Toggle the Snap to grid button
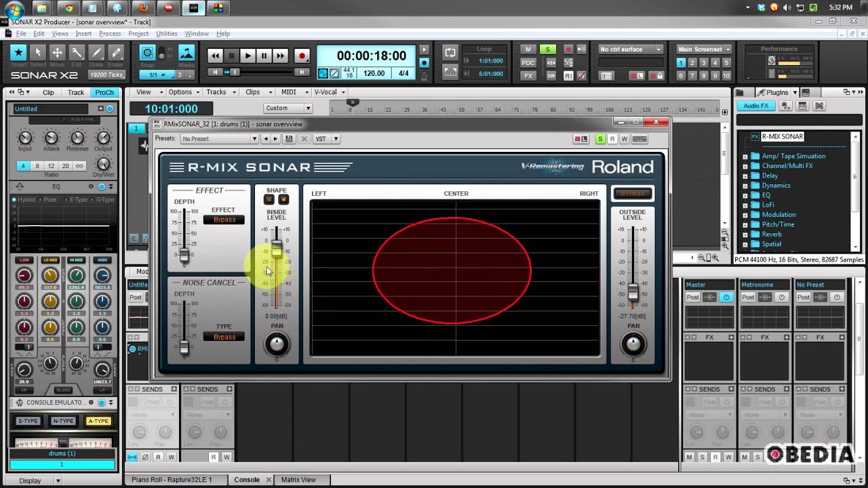Screen dimensions: 868x488 click(147, 53)
